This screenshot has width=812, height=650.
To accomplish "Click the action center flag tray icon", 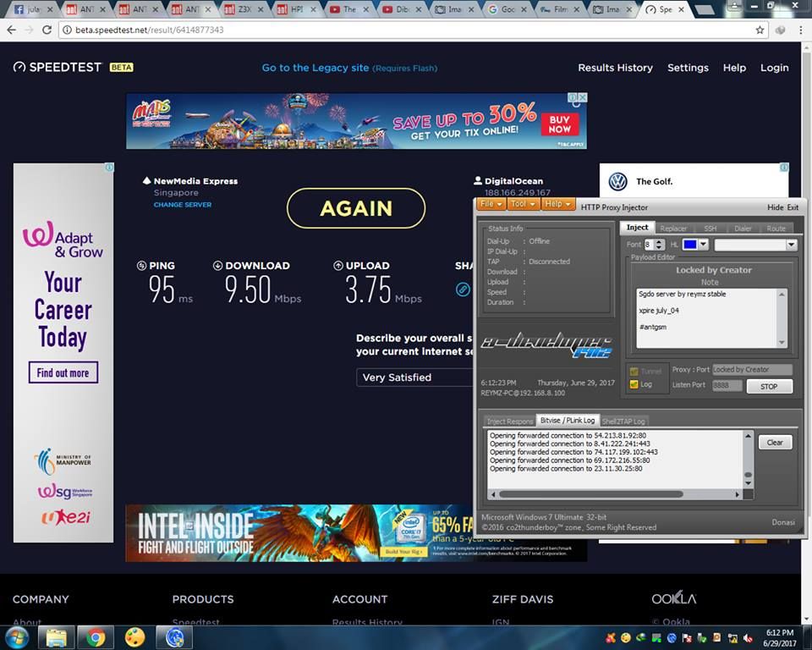I will click(x=687, y=638).
